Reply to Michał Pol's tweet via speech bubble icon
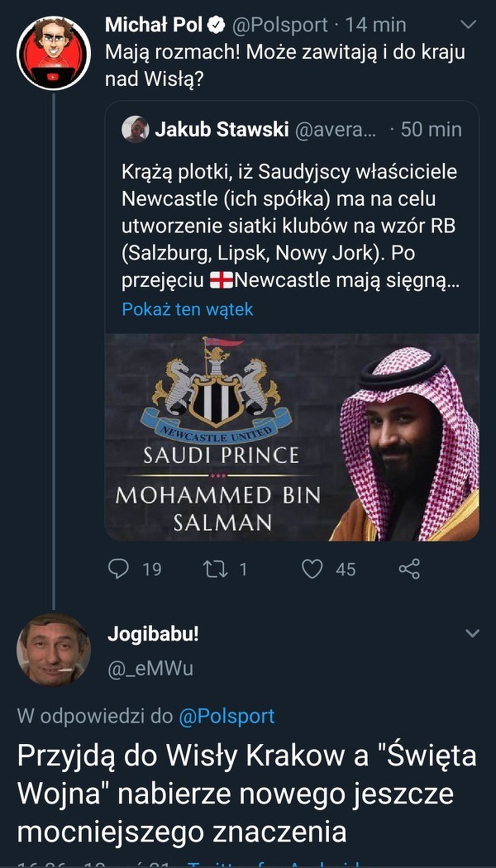 pyautogui.click(x=120, y=569)
